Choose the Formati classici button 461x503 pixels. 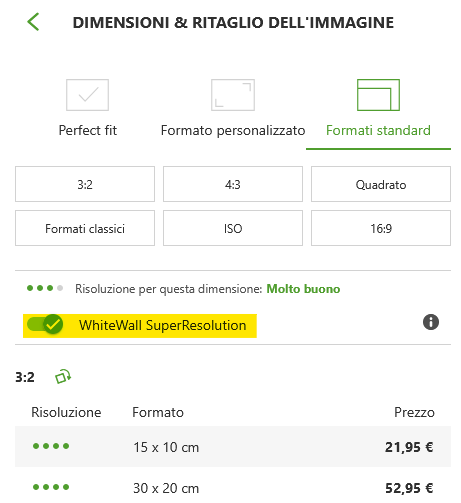(x=85, y=228)
